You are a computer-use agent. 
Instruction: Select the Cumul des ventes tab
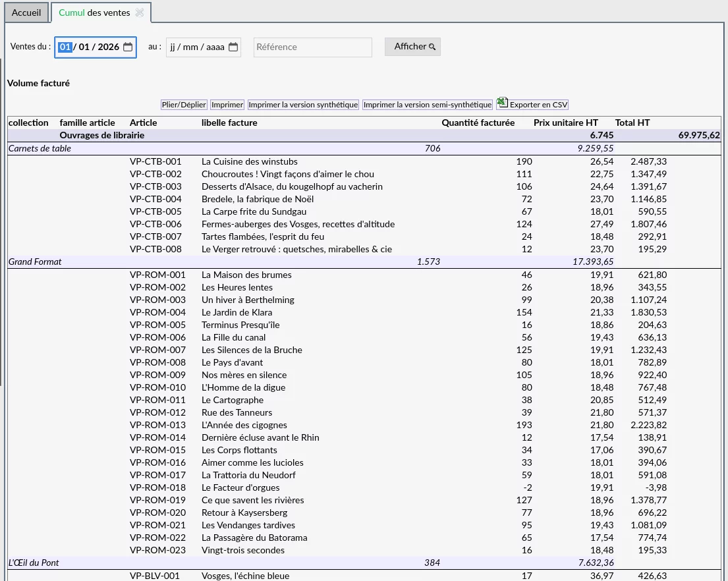[x=94, y=13]
